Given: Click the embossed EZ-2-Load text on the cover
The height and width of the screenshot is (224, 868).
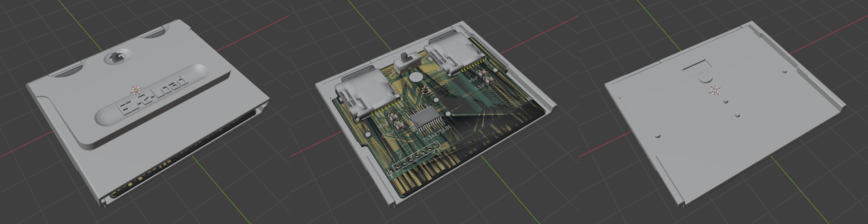Looking at the screenshot, I should click(x=153, y=95).
